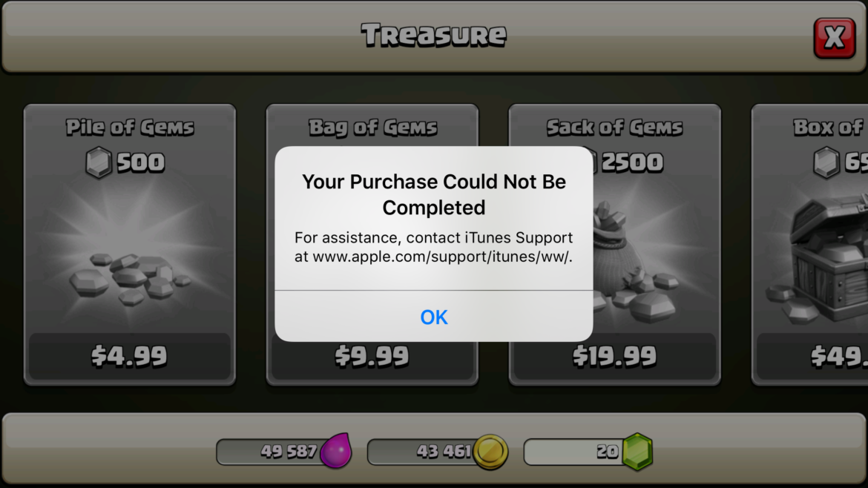Tap the $19.99 price button
Viewport: 868px width, 488px height.
614,356
